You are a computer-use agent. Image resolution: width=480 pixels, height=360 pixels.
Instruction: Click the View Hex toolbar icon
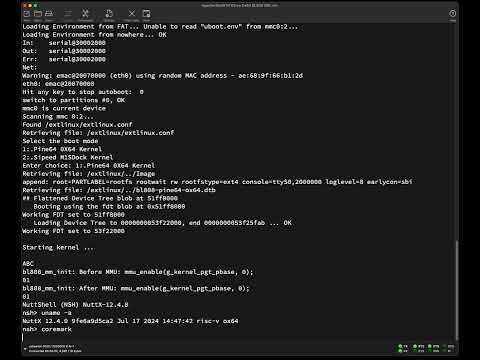pos(146,14)
